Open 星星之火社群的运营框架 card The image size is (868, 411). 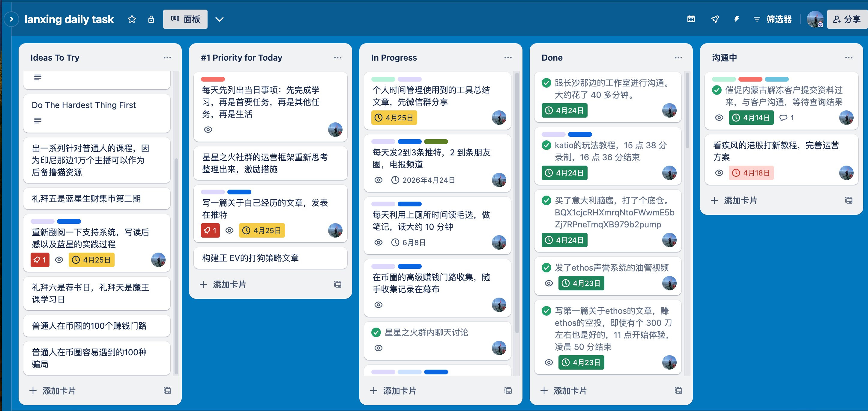click(270, 163)
